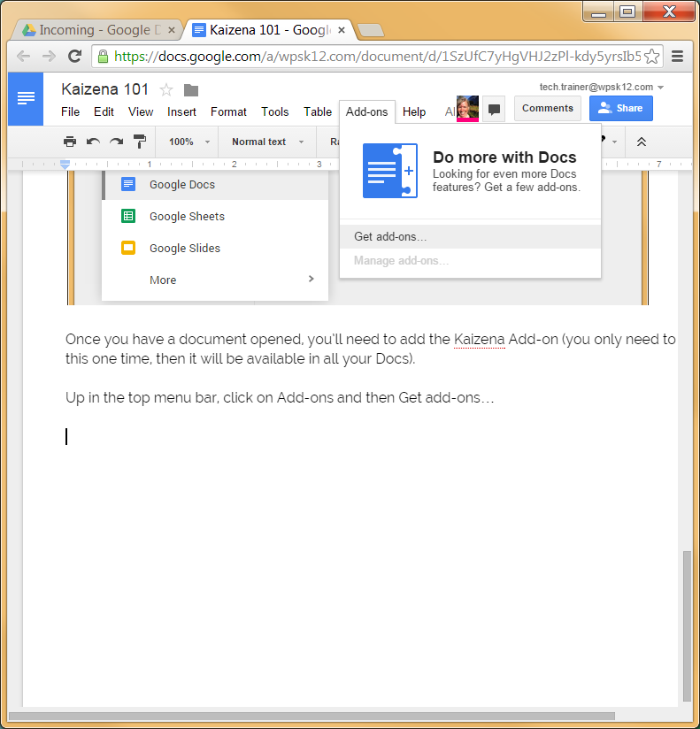The height and width of the screenshot is (729, 700).
Task: Click the Docs home icon
Action: (26, 98)
